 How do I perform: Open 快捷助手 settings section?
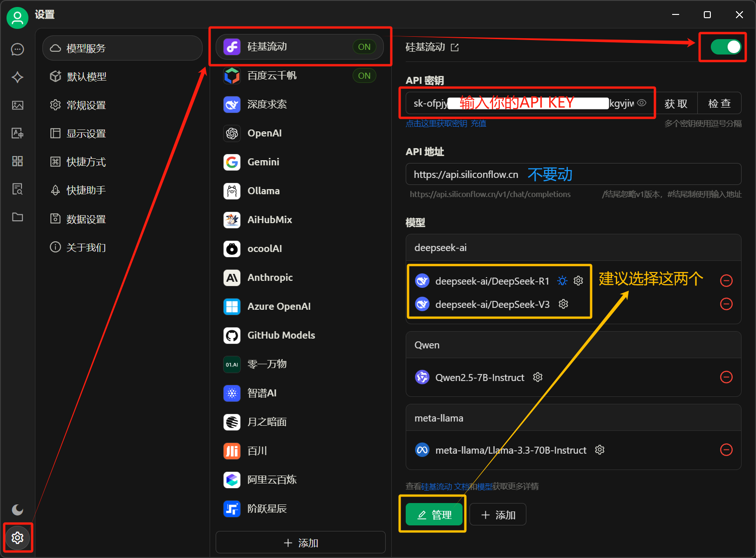123,191
